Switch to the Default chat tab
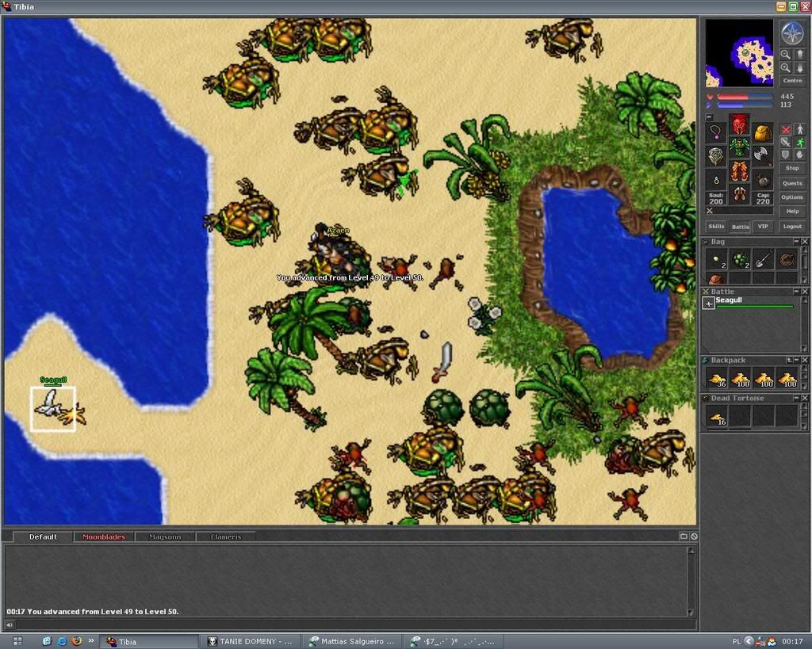The width and height of the screenshot is (812, 649). click(43, 536)
